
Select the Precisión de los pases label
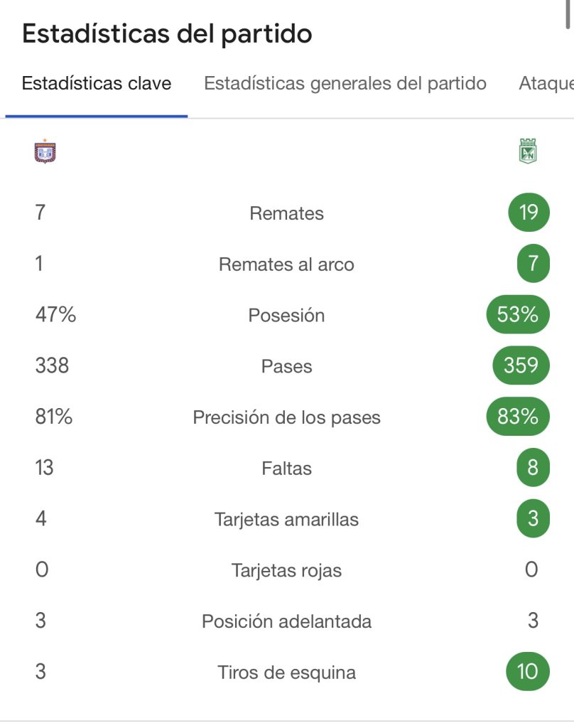286,418
